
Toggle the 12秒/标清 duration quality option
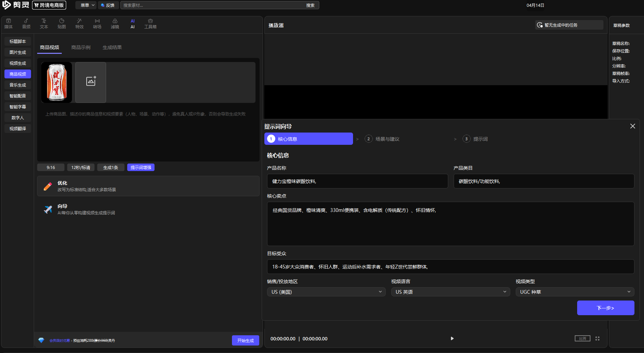[80, 167]
